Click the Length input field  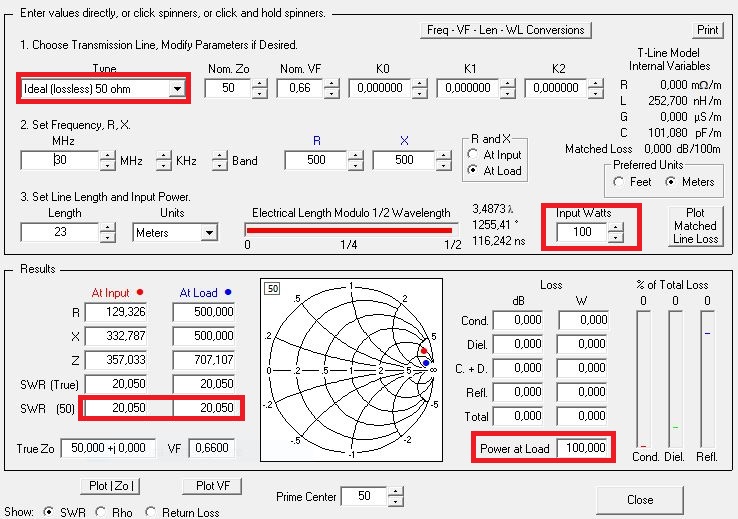(60, 232)
